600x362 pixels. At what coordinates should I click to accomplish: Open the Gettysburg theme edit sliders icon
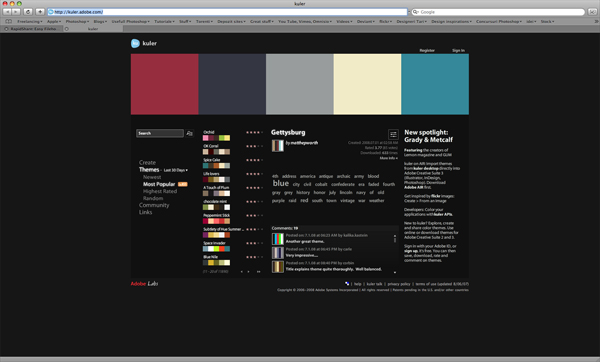coord(393,134)
